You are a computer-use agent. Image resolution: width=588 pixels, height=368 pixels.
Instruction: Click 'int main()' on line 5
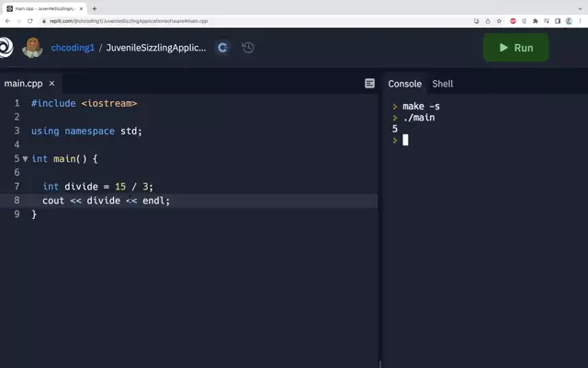59,159
